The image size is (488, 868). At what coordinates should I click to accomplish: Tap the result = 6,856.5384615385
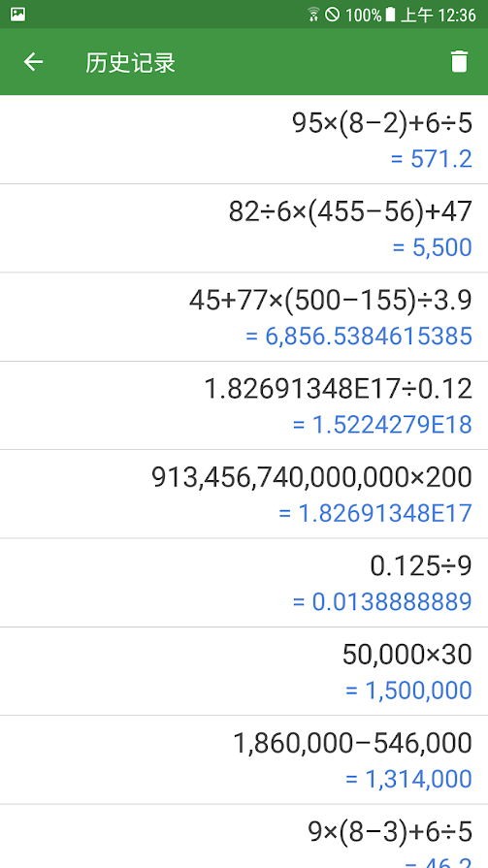(359, 337)
